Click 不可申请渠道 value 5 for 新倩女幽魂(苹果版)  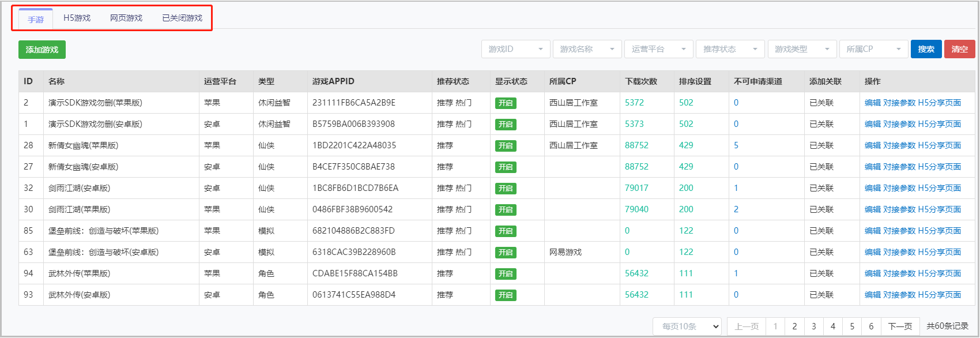[x=736, y=145]
